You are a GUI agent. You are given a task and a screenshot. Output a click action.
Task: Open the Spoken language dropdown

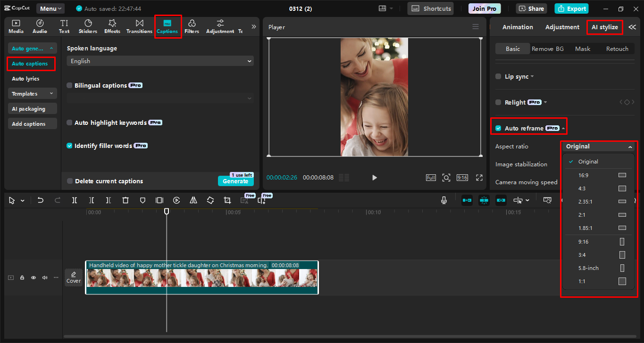coord(160,61)
